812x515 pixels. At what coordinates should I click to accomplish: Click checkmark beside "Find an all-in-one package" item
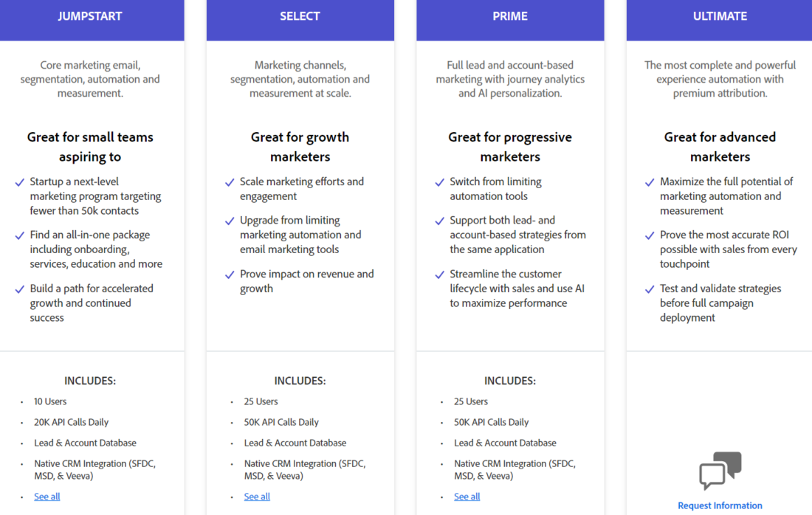[x=18, y=235]
